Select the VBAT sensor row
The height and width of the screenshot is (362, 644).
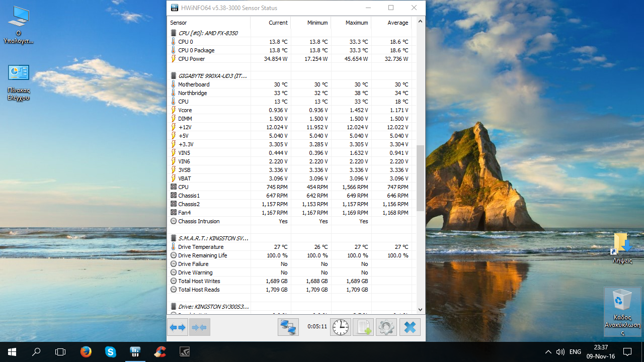(x=291, y=178)
